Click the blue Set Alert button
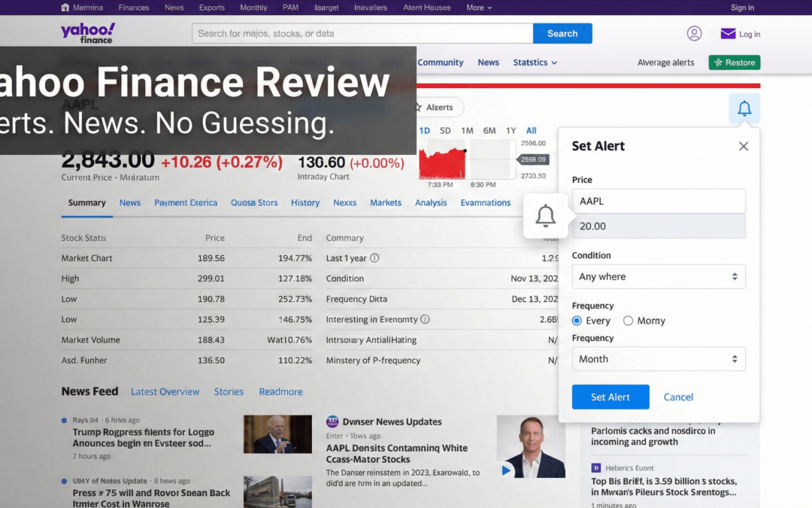 pyautogui.click(x=611, y=397)
